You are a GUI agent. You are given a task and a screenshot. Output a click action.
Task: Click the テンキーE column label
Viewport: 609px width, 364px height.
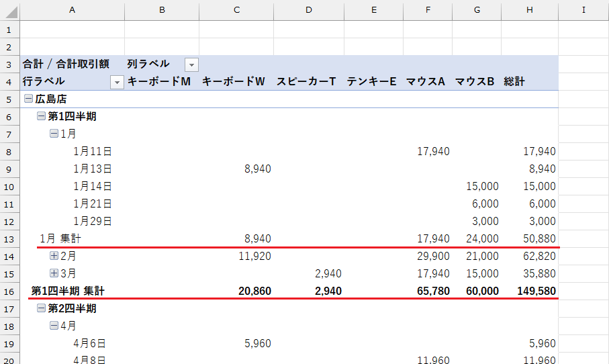[x=372, y=81]
